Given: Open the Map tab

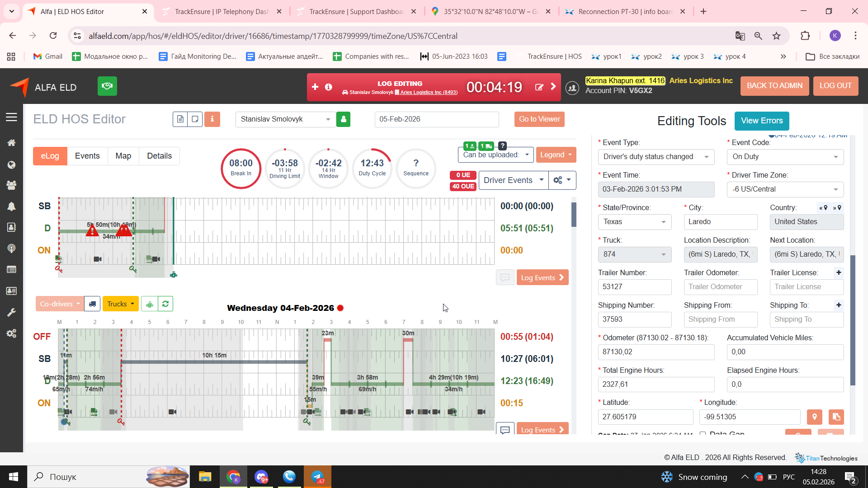Looking at the screenshot, I should tap(123, 156).
